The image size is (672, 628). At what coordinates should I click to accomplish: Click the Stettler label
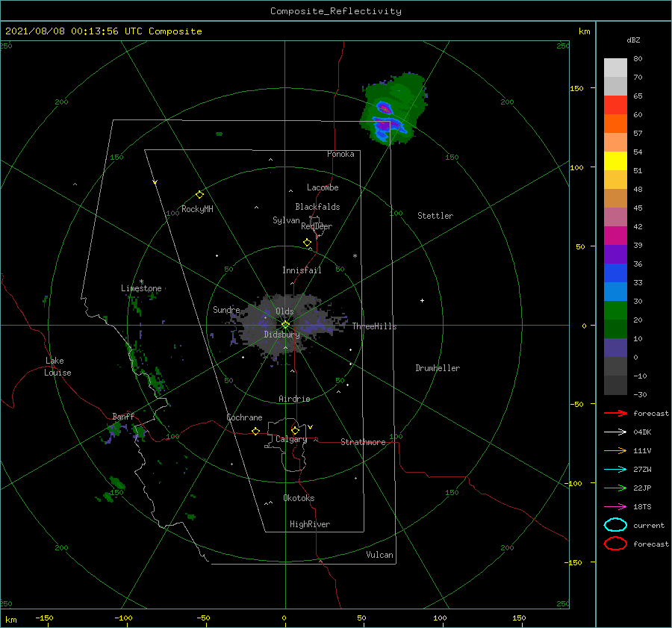435,216
